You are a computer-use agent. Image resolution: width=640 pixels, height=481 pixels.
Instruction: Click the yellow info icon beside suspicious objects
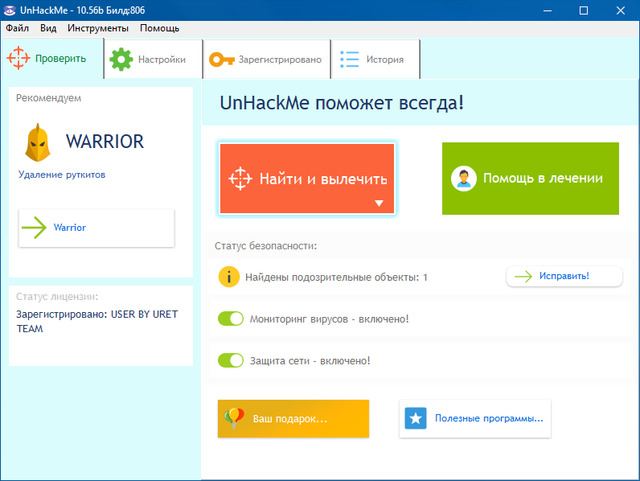click(229, 277)
